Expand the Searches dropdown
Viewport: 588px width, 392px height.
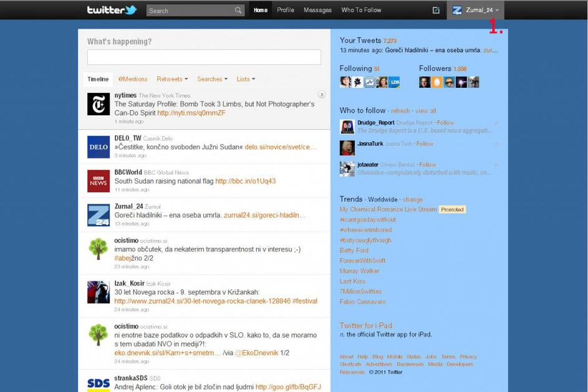point(212,79)
